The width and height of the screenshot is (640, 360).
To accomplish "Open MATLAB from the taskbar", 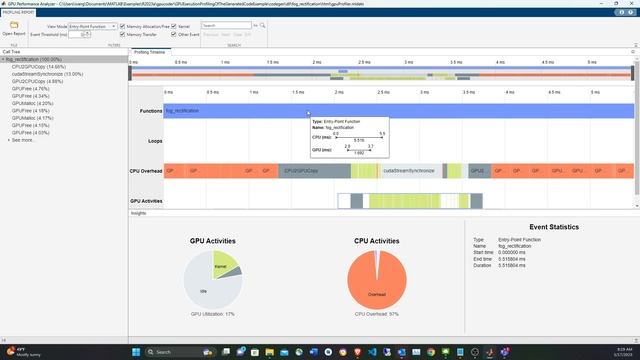I will pos(490,352).
